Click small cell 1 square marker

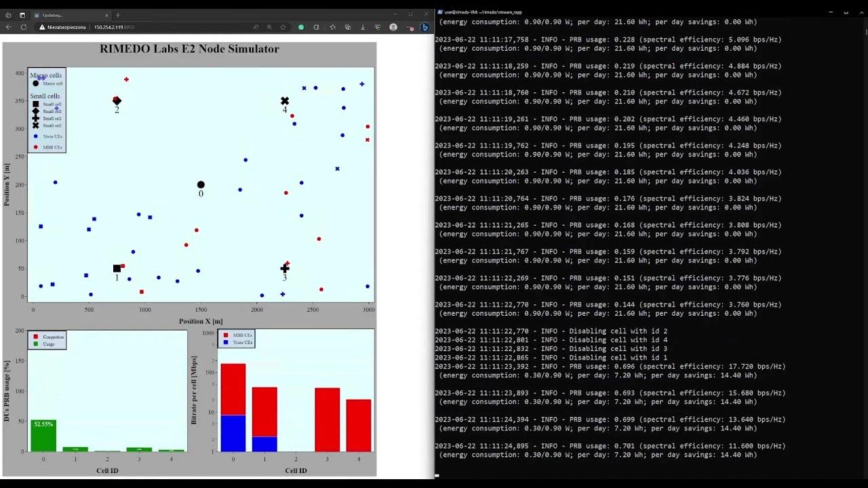tap(117, 269)
